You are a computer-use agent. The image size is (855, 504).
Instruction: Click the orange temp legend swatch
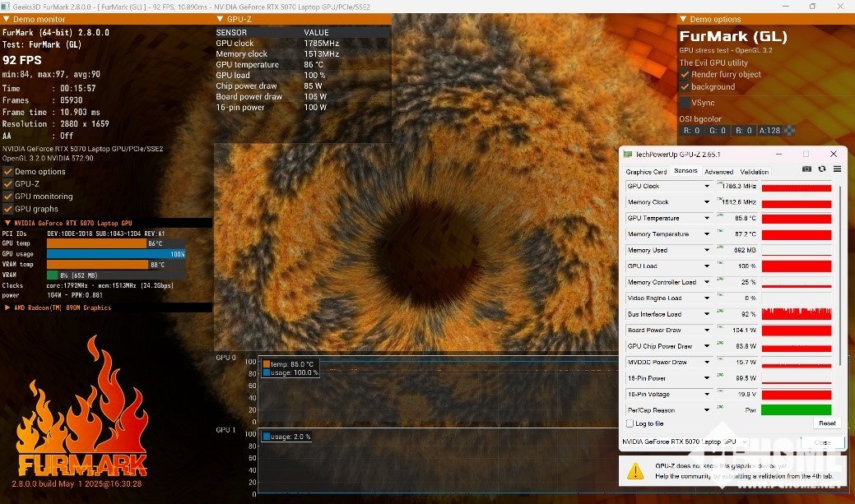(266, 364)
